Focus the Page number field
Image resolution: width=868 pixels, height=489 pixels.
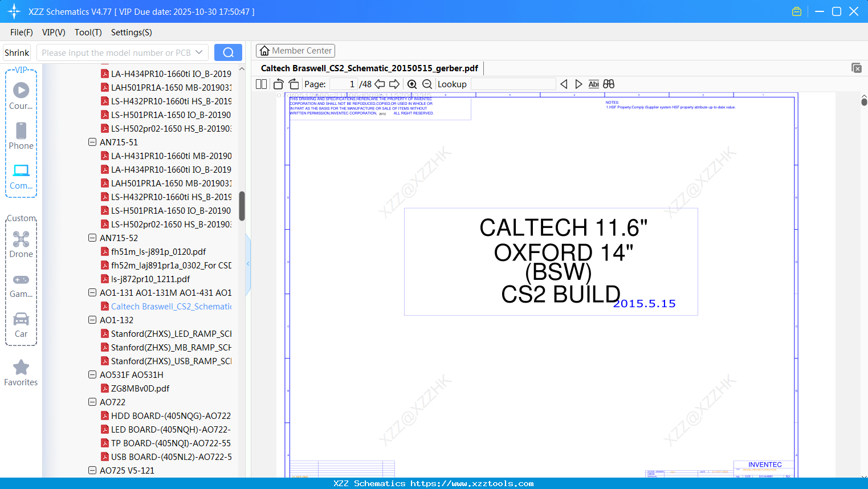point(343,84)
